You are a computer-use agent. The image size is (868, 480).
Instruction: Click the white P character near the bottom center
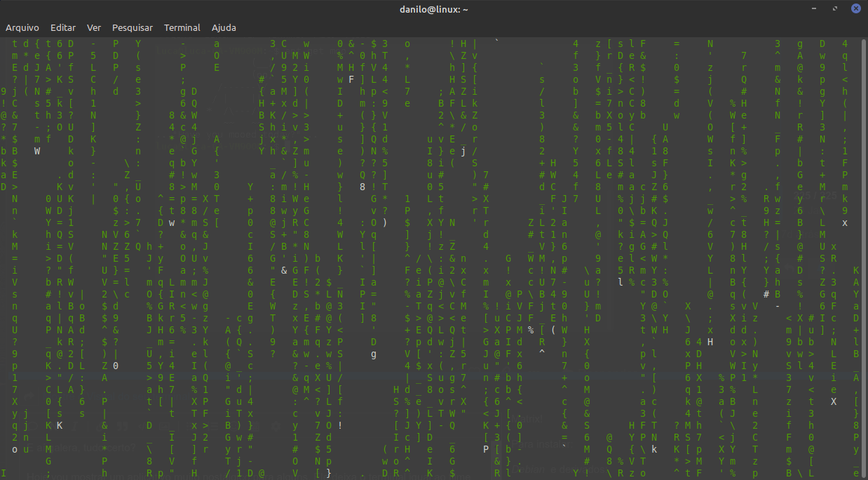[x=485, y=449]
